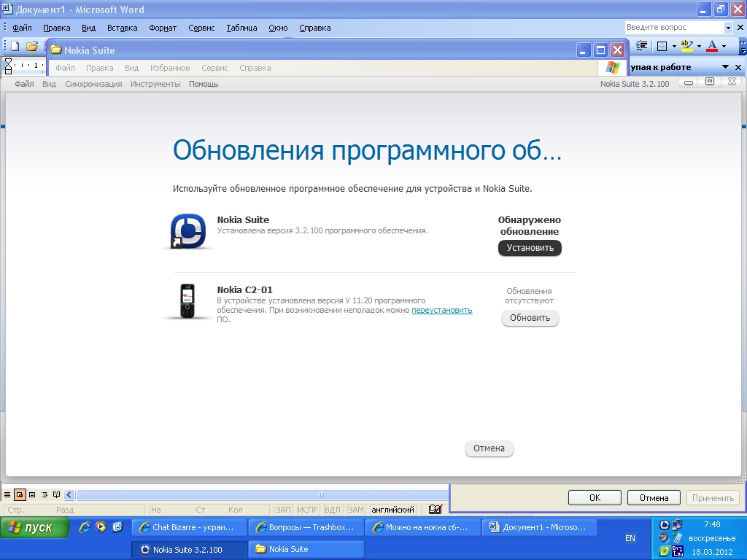Viewport: 747px width, 560px height.
Task: Expand Word toolbar options chevron
Action: (742, 46)
